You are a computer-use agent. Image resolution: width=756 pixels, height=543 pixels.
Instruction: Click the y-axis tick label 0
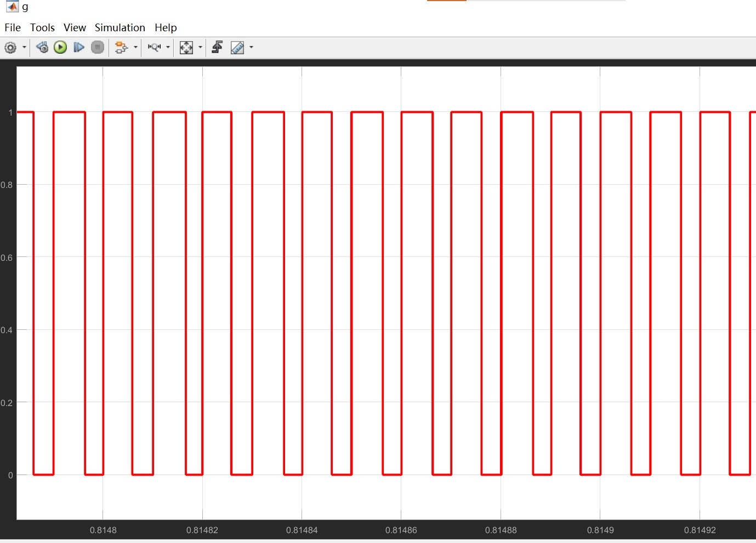(10, 476)
